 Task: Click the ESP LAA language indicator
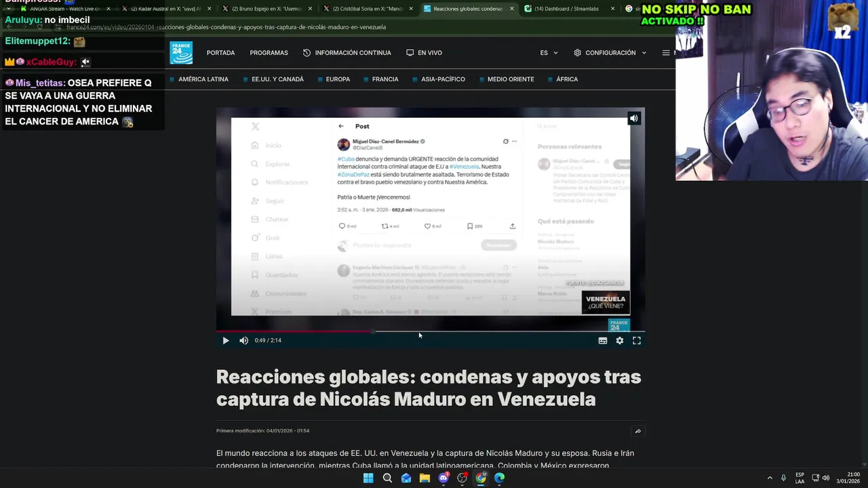(x=800, y=478)
